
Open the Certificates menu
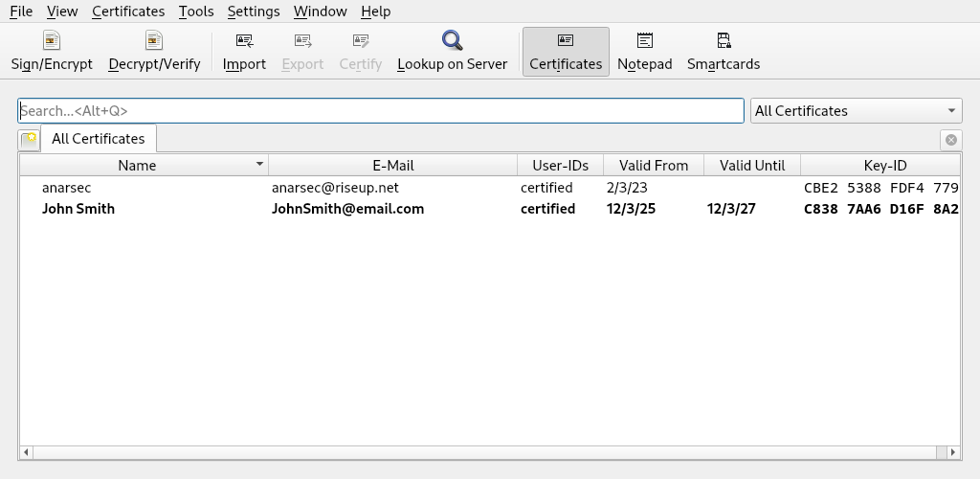128,11
